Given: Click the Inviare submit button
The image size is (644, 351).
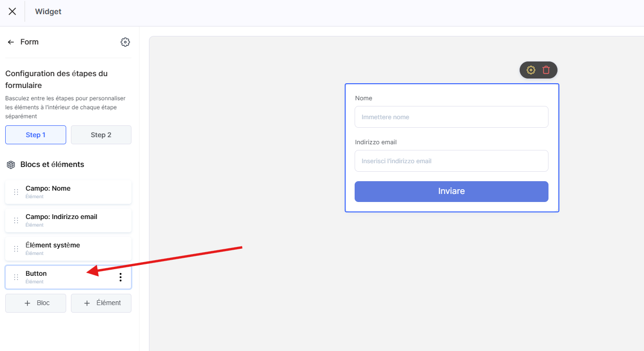Looking at the screenshot, I should click(451, 192).
